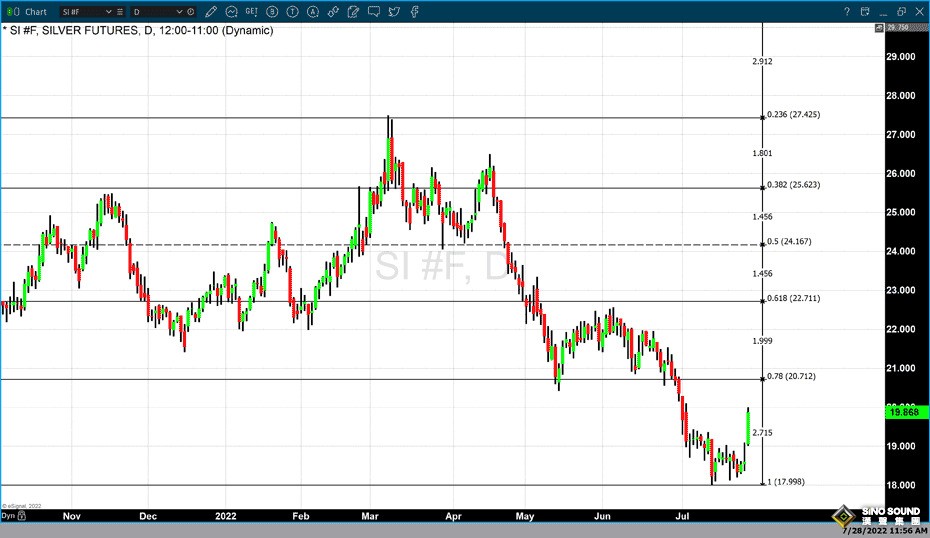Select the 0.618 (22.711) Fibonacci level label
930x538 pixels.
point(794,298)
